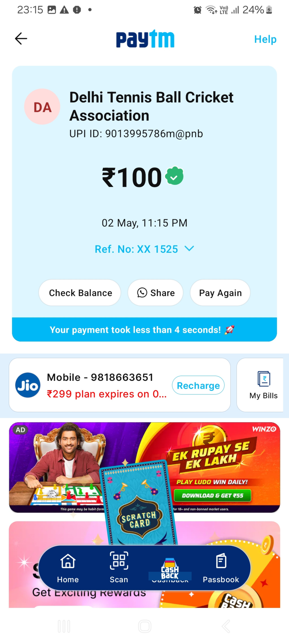Tap the Jio logo icon
289x644 pixels.
tap(28, 385)
